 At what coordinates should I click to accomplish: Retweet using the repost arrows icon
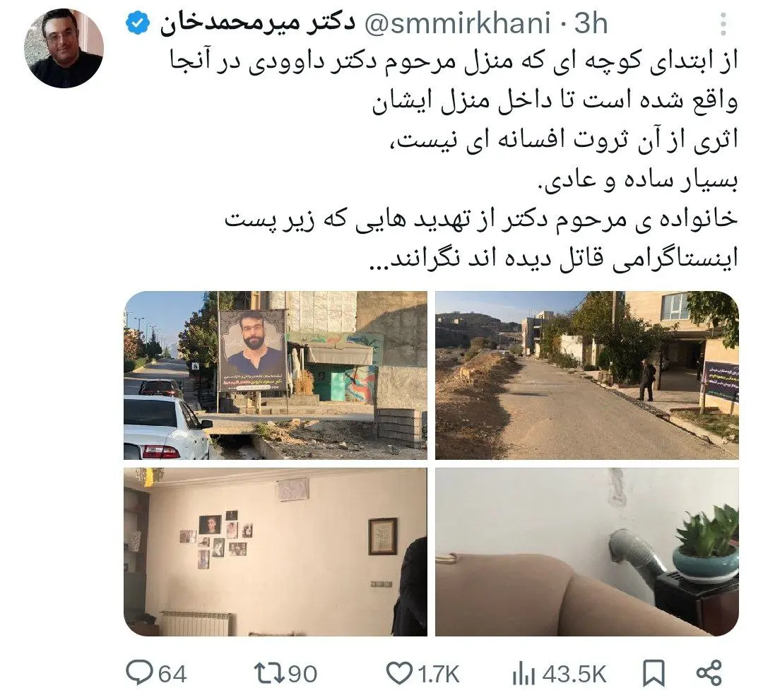[x=268, y=674]
